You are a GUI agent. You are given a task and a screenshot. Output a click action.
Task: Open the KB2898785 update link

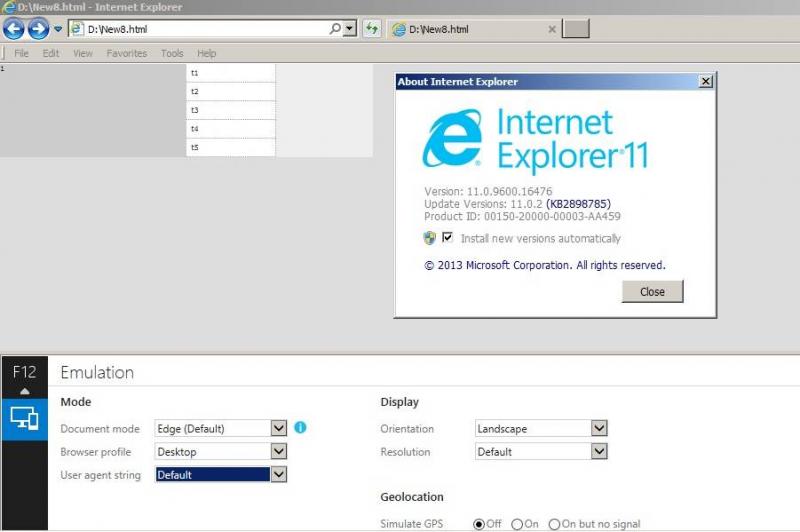pos(577,204)
